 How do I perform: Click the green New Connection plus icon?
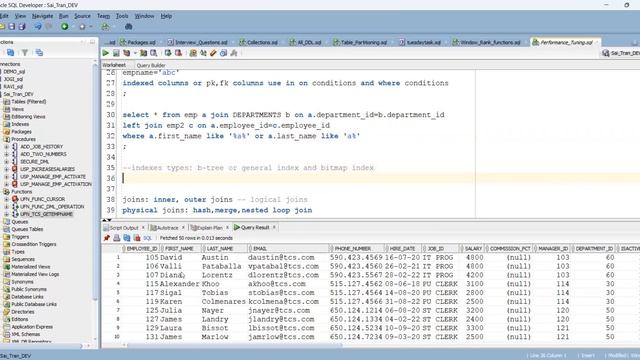[x=64, y=27]
